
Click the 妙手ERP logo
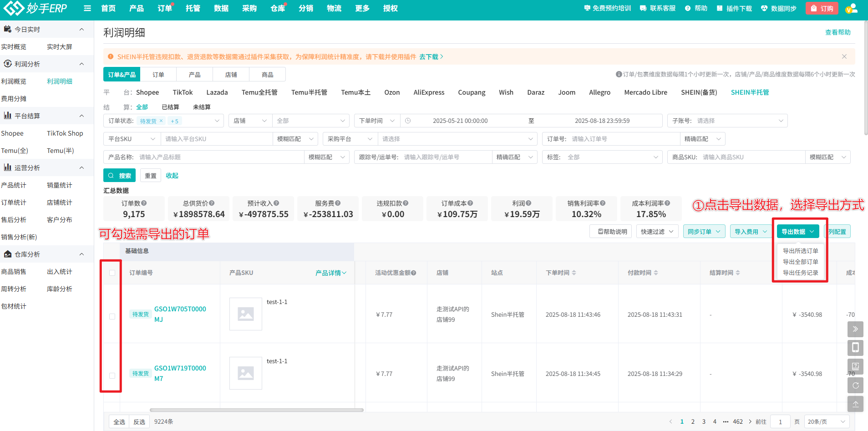[36, 8]
